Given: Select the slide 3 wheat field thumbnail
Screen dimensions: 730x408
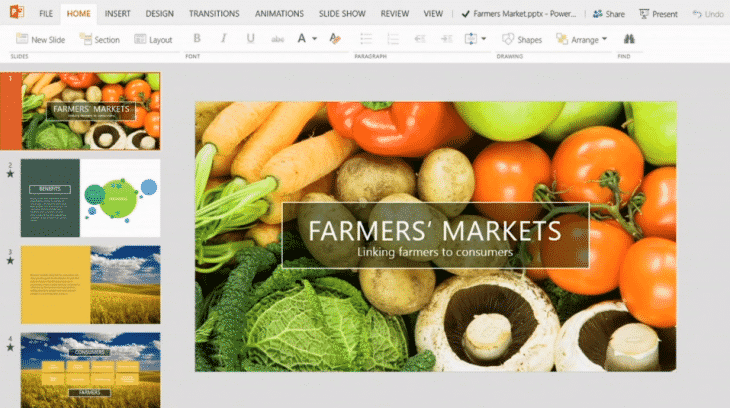Looking at the screenshot, I should pyautogui.click(x=90, y=284).
